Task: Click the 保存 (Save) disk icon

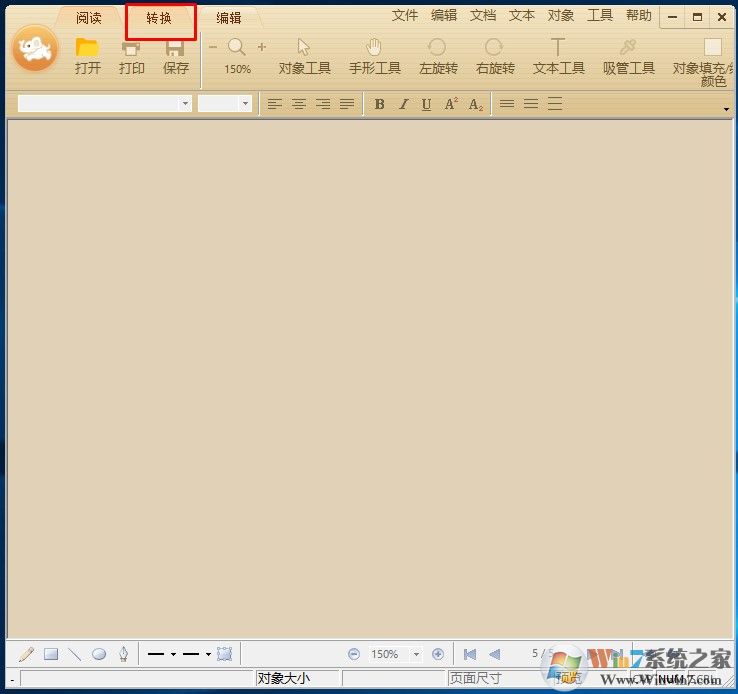Action: click(x=175, y=48)
